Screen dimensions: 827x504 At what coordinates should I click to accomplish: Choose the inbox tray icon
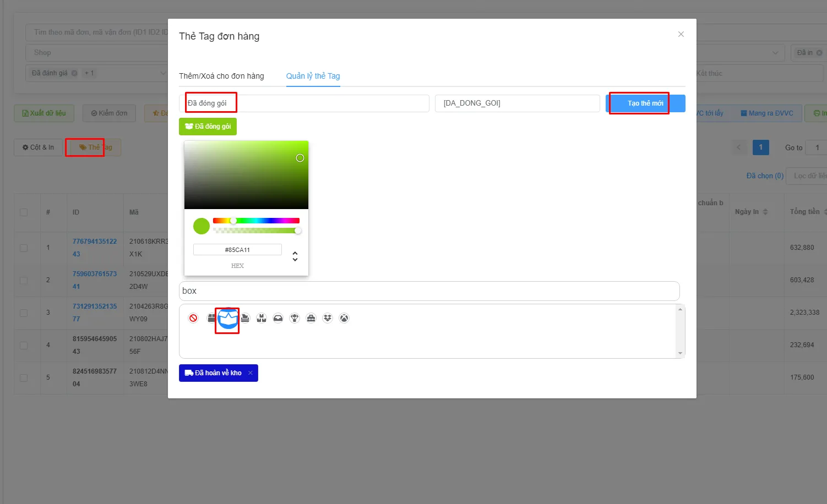pos(278,318)
